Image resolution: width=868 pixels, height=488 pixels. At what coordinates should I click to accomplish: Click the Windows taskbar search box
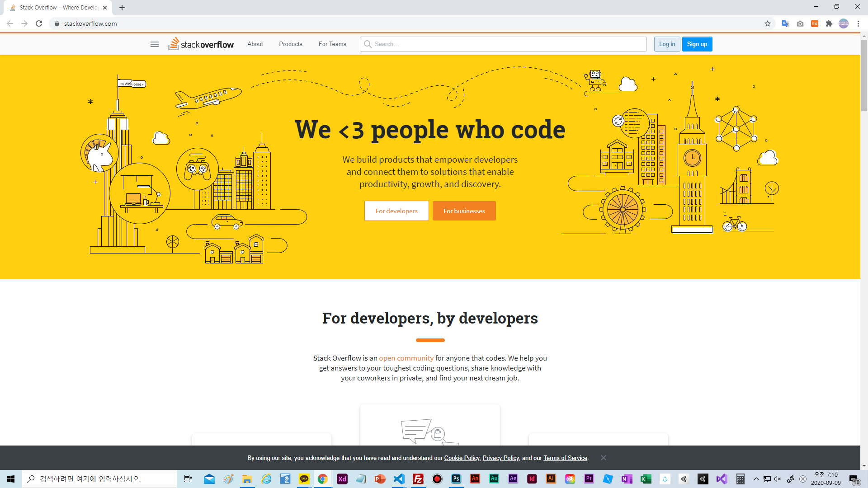tap(99, 479)
